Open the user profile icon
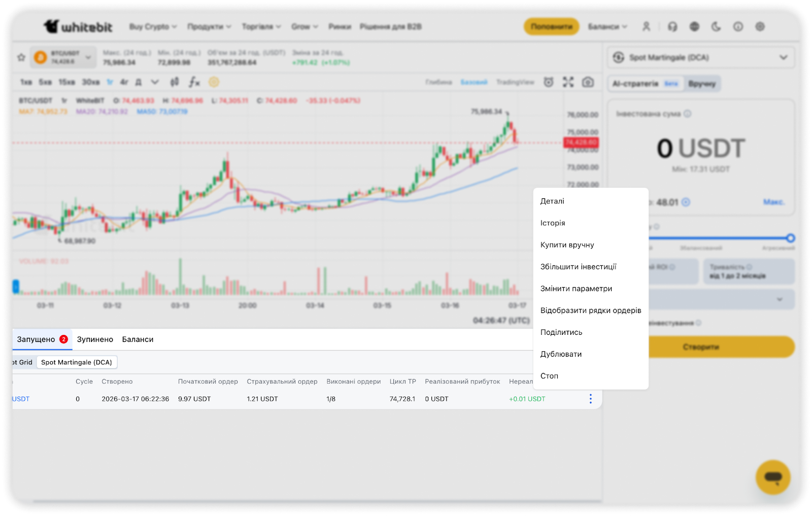812x516 pixels. pyautogui.click(x=646, y=26)
